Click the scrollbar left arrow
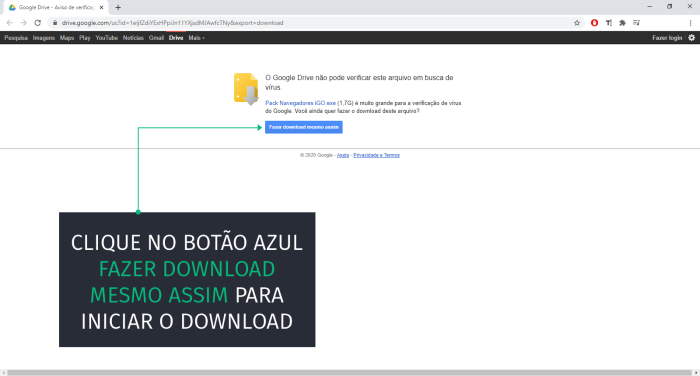700x376 pixels. click(x=3, y=372)
